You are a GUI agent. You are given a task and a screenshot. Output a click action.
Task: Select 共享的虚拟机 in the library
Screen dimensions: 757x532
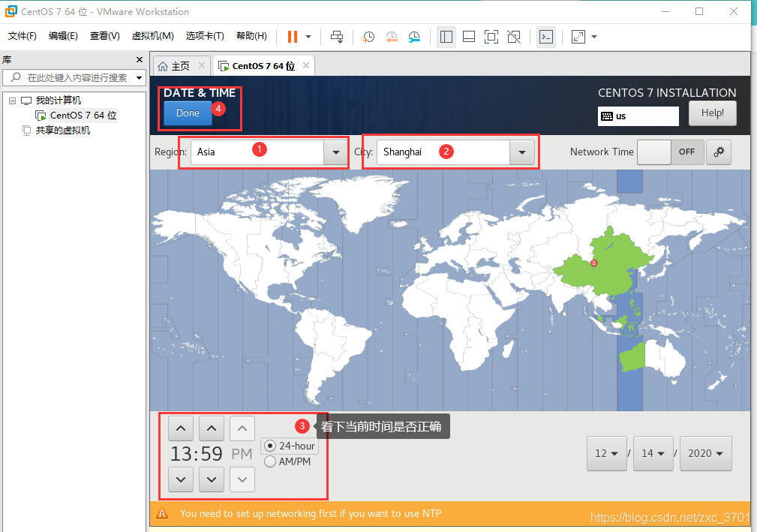point(63,131)
